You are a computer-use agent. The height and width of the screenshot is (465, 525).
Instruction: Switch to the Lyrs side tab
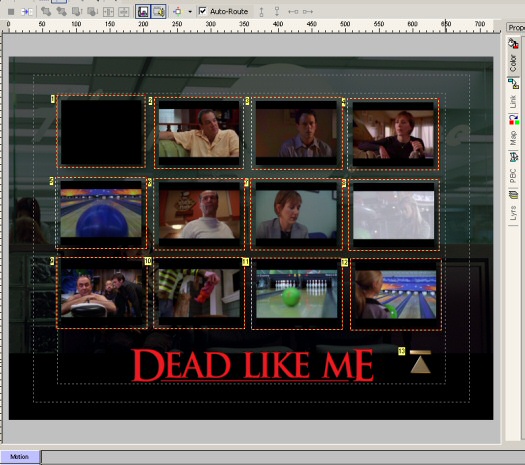[x=513, y=207]
